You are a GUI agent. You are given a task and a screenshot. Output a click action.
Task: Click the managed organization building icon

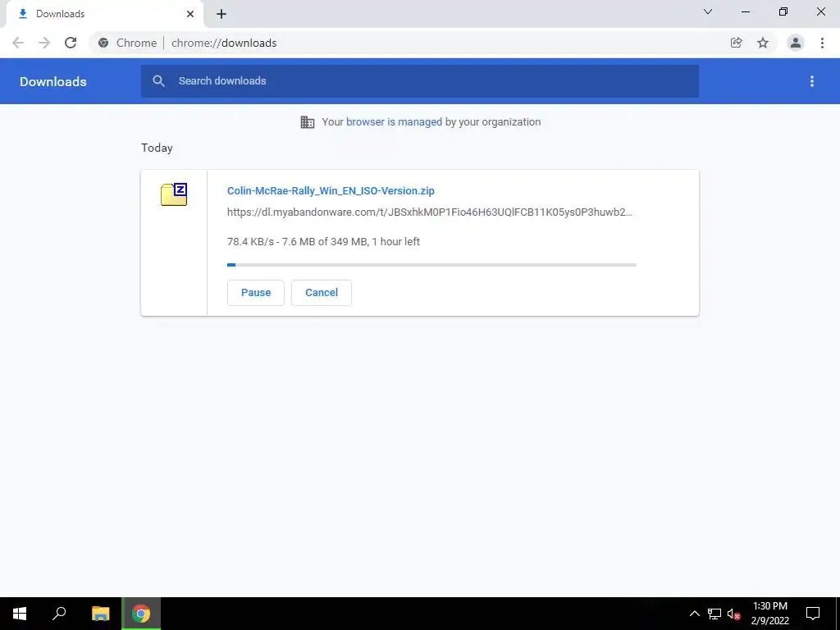click(x=308, y=122)
